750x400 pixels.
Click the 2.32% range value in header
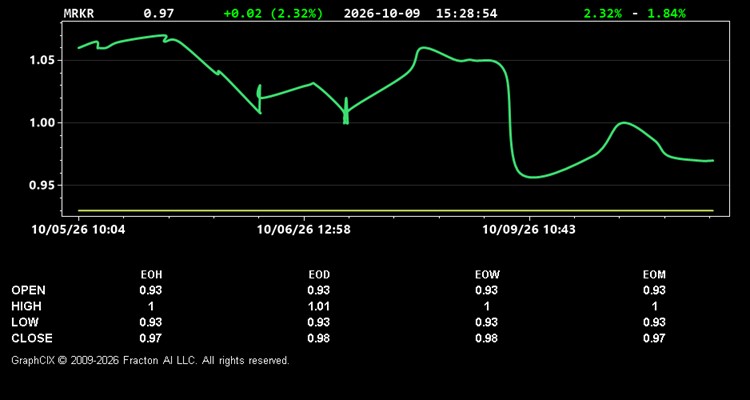pos(603,13)
